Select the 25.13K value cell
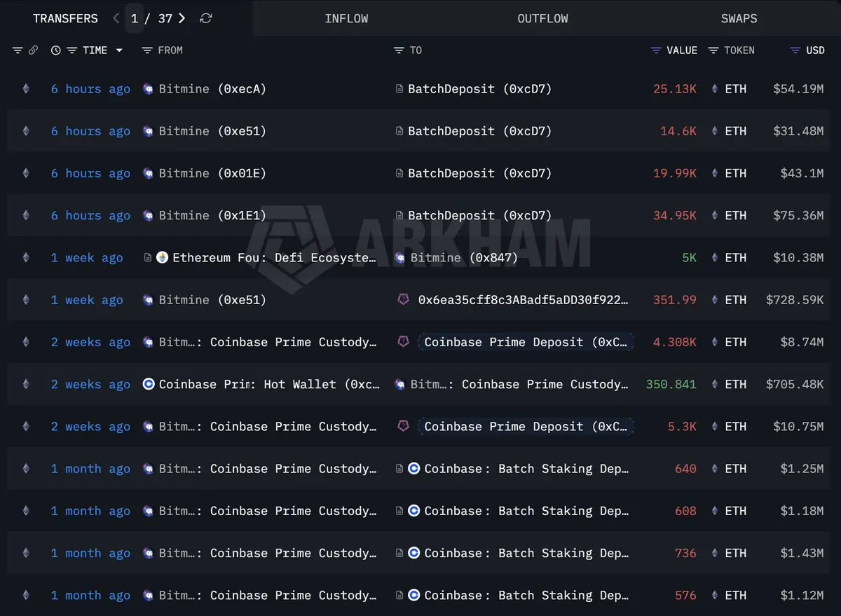The width and height of the screenshot is (841, 616). (674, 89)
